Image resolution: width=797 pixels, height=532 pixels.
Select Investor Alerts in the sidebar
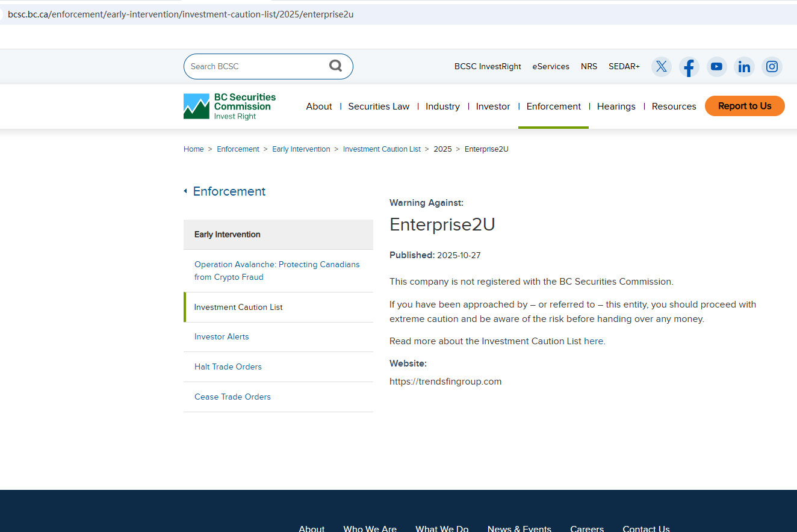(x=222, y=337)
